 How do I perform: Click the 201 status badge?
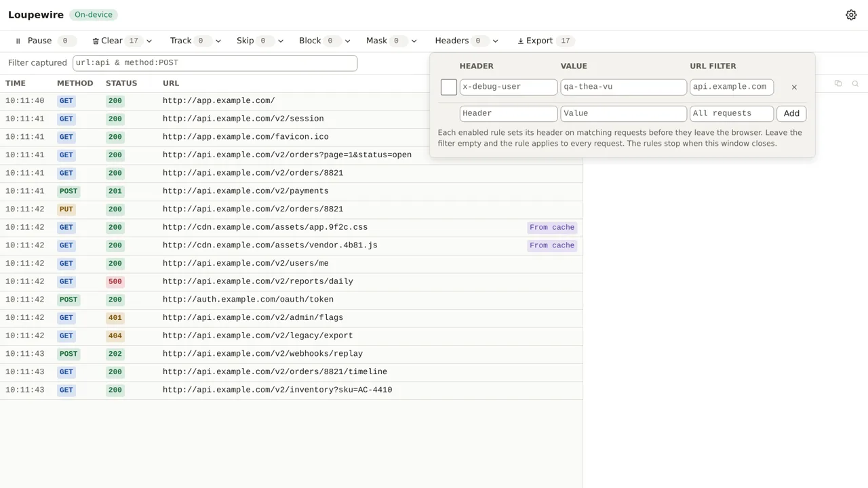[x=115, y=191]
